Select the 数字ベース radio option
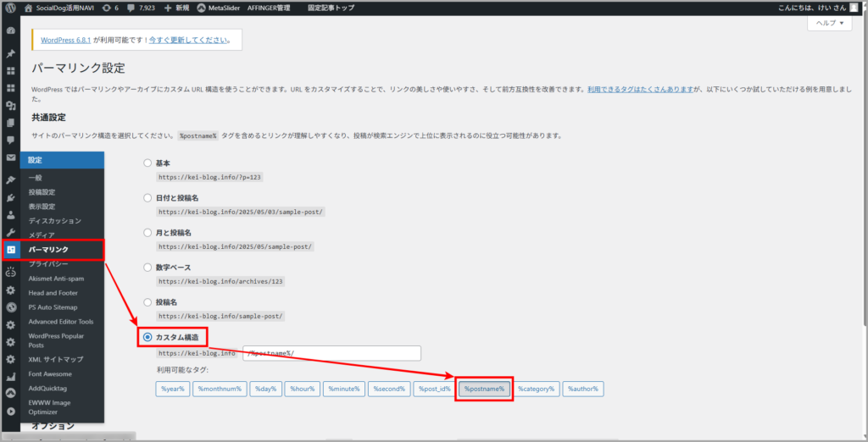 (x=147, y=268)
